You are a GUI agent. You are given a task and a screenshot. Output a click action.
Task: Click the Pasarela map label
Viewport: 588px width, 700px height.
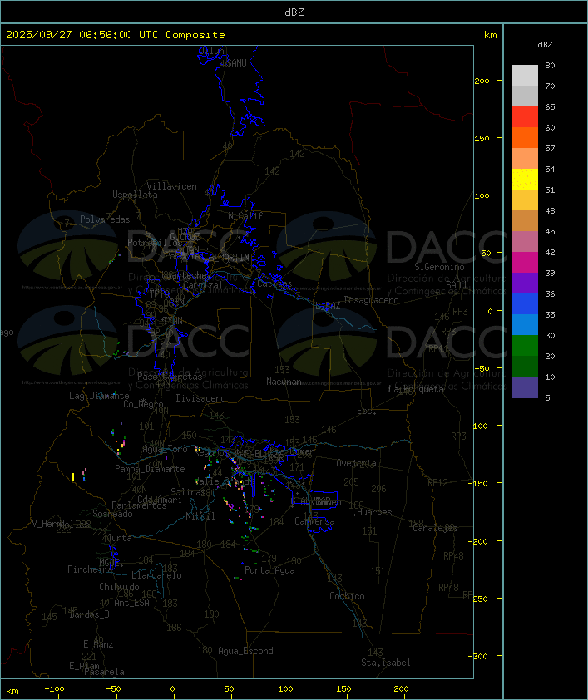[x=104, y=672]
